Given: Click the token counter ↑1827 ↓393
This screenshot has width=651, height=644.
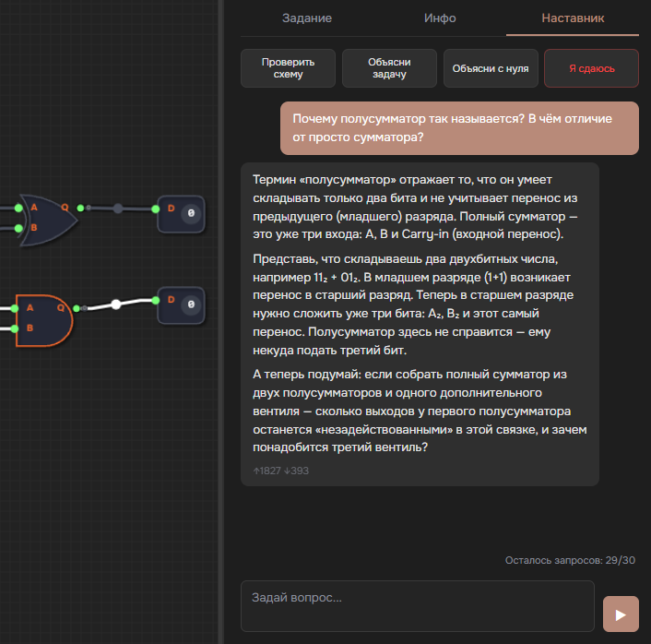Looking at the screenshot, I should tap(281, 471).
